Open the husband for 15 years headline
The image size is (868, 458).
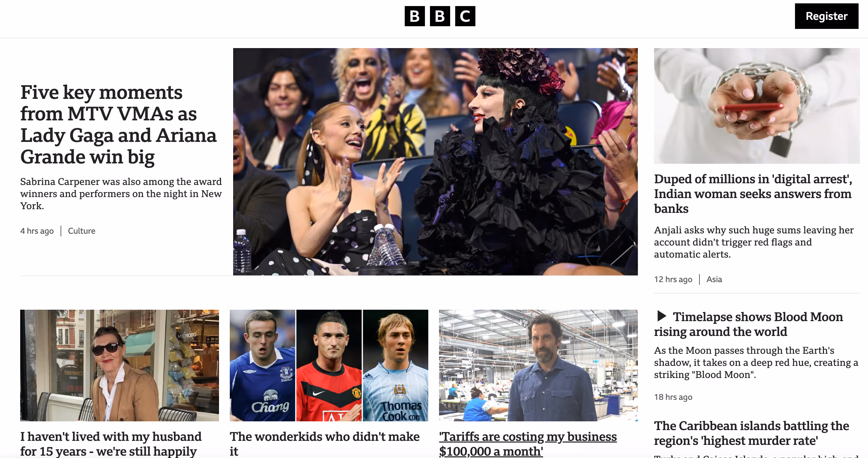pyautogui.click(x=111, y=444)
